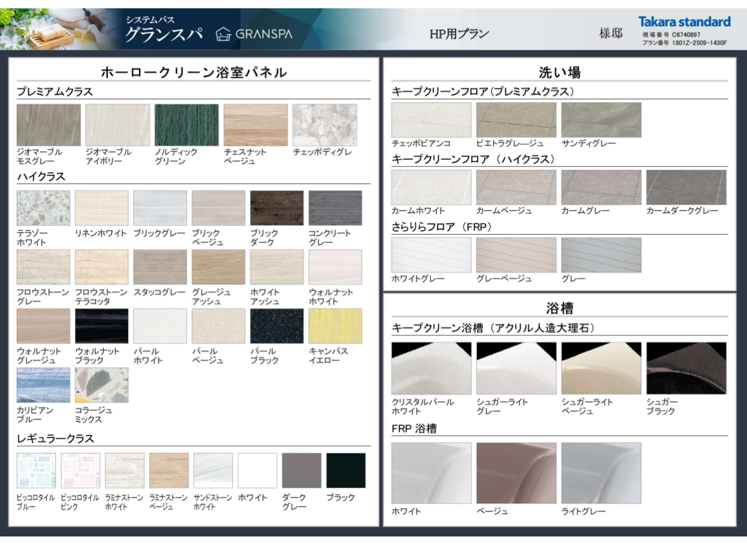
Task: Choose the ピエトラグレージュ floor swatch
Action: [516, 119]
